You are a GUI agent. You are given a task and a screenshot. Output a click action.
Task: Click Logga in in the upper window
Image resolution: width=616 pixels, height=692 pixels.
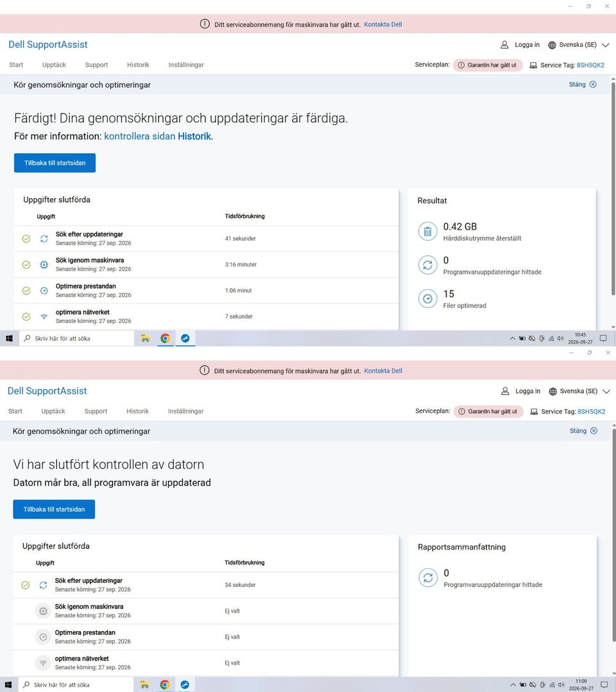[x=520, y=45]
